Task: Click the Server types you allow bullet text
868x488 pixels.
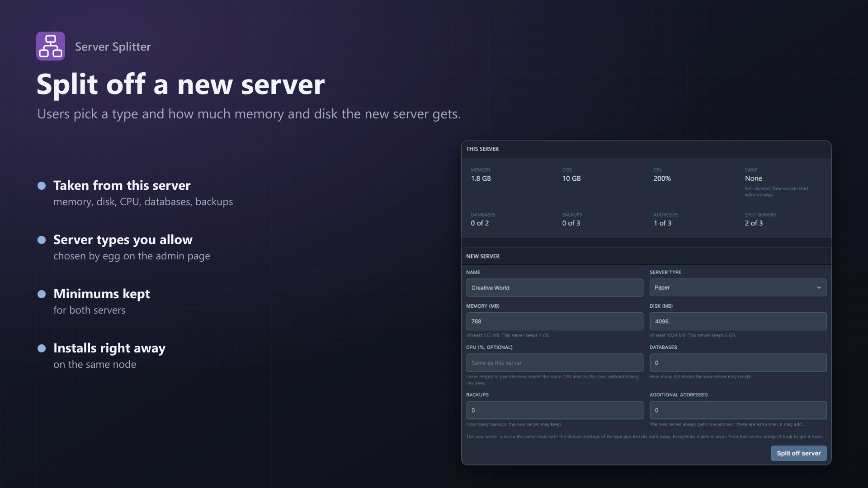Action: point(123,239)
